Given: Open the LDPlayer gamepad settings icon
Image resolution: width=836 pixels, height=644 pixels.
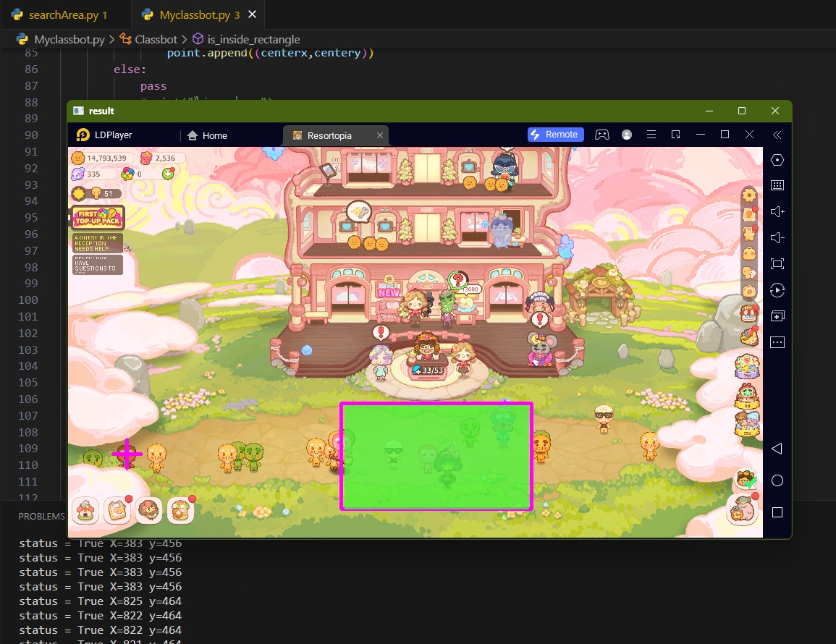Looking at the screenshot, I should pos(602,135).
